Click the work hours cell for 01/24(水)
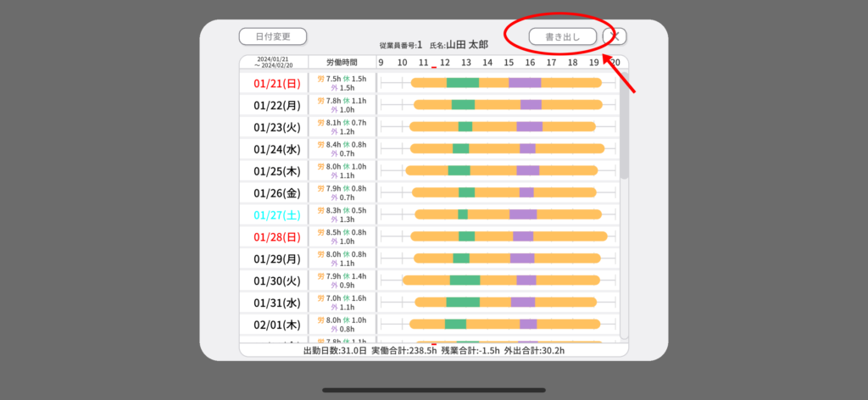The width and height of the screenshot is (868, 400). click(x=342, y=149)
